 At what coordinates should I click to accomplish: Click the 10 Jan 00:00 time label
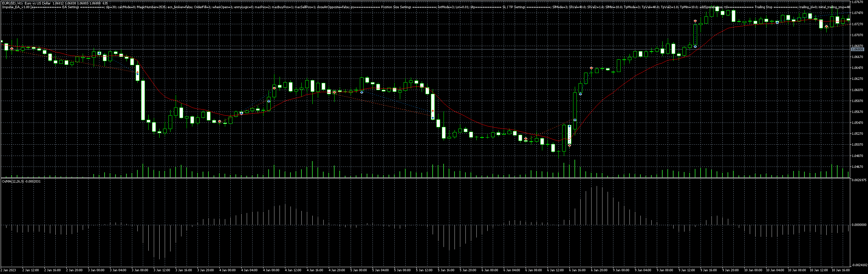point(753,270)
